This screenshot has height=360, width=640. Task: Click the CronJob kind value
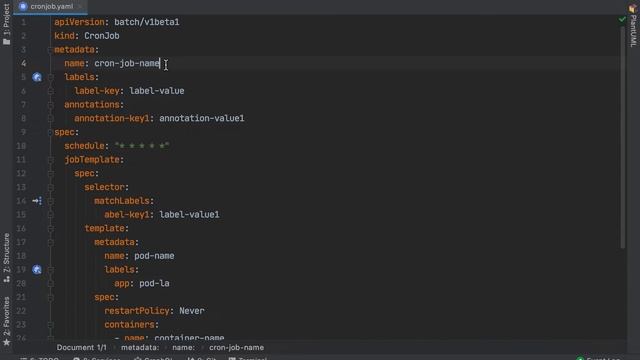(102, 36)
